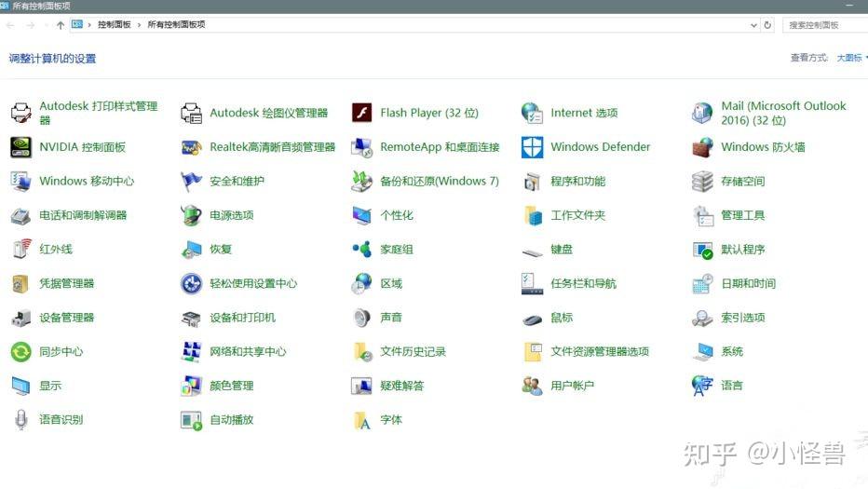The image size is (868, 489).
Task: Click the 同步中心 green sync icon
Action: pos(20,352)
